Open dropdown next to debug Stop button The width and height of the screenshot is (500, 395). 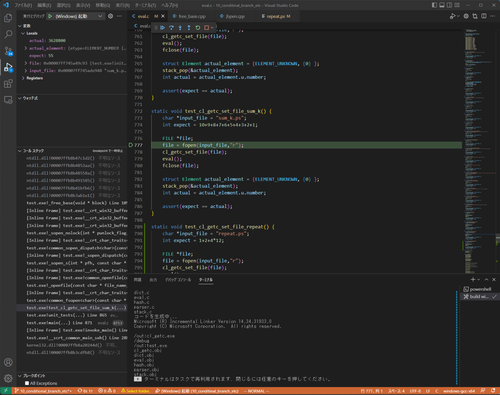(x=212, y=28)
